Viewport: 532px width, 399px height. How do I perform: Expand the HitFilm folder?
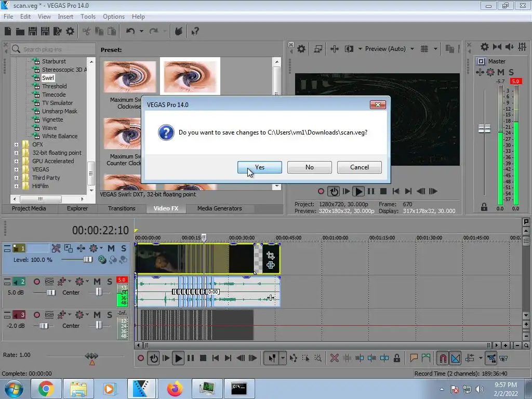click(x=16, y=187)
